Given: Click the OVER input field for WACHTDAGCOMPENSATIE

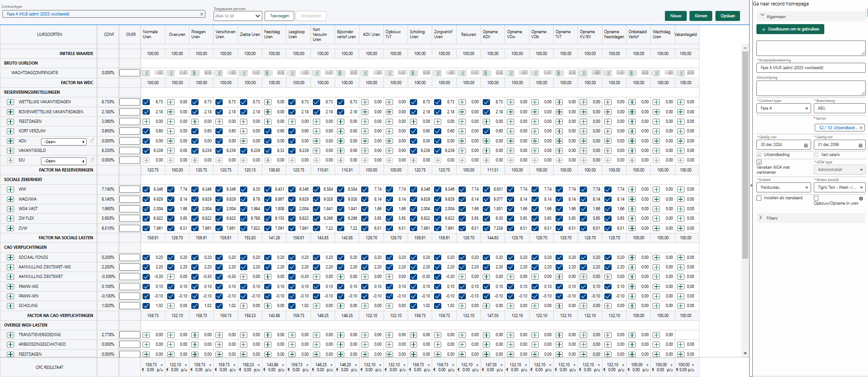Looking at the screenshot, I should point(130,73).
